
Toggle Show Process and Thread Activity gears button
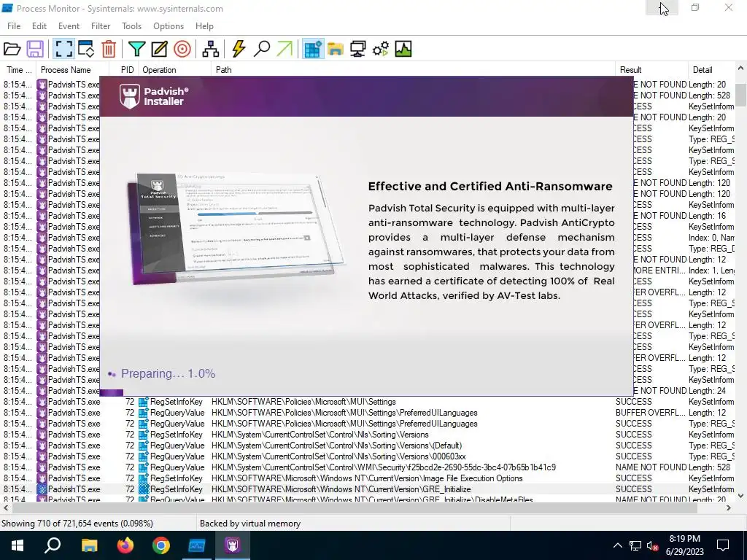click(x=381, y=49)
